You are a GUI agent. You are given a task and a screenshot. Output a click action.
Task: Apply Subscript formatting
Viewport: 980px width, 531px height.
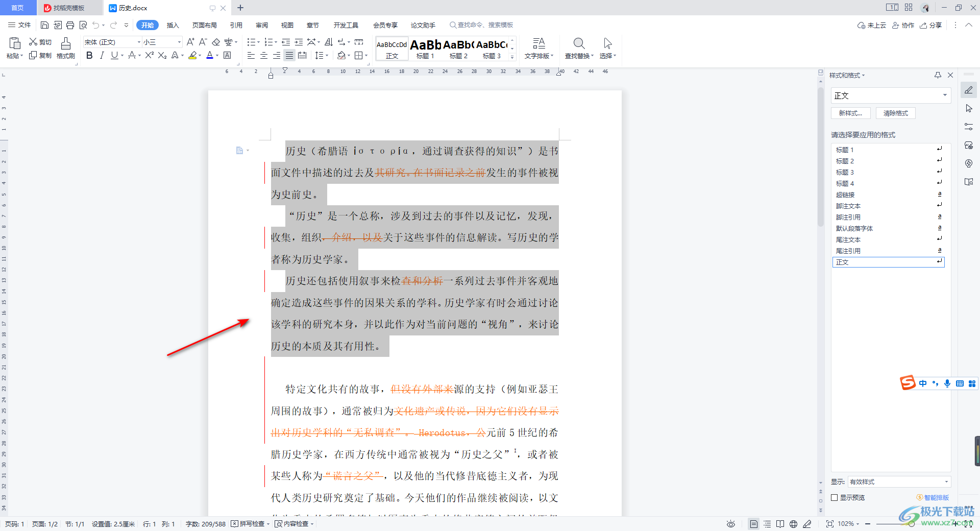[x=162, y=55]
